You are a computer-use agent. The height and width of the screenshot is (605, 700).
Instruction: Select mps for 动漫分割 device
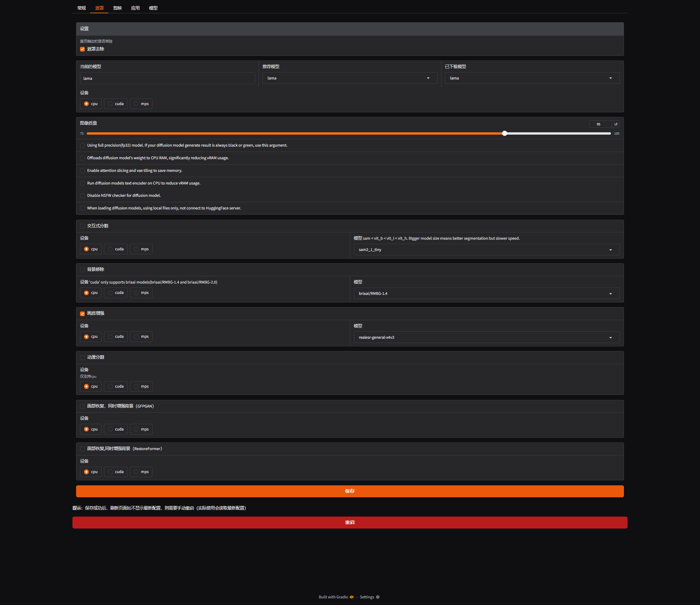[141, 386]
